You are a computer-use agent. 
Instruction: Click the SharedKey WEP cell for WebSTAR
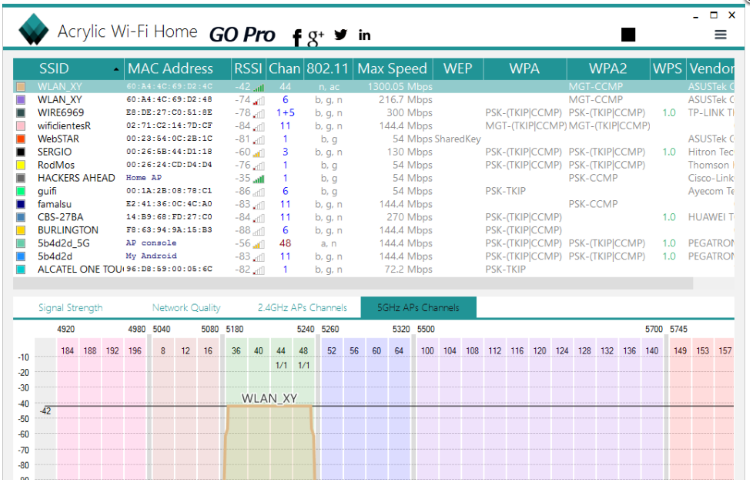pos(458,139)
